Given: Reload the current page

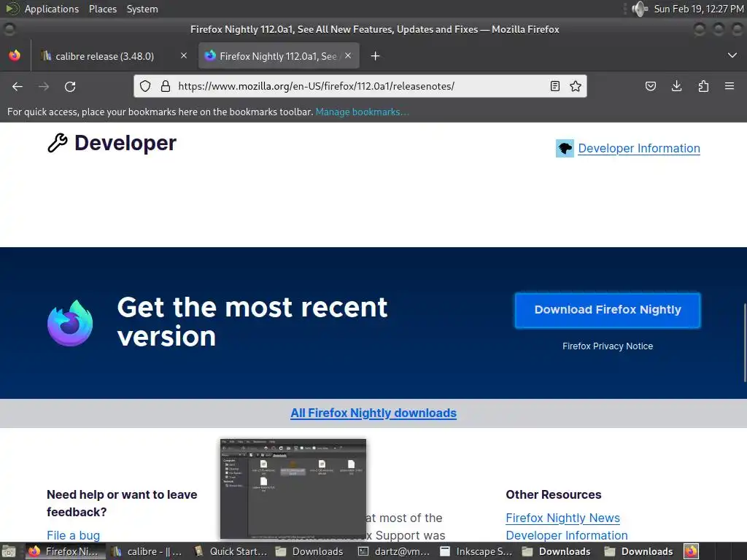Looking at the screenshot, I should (70, 86).
